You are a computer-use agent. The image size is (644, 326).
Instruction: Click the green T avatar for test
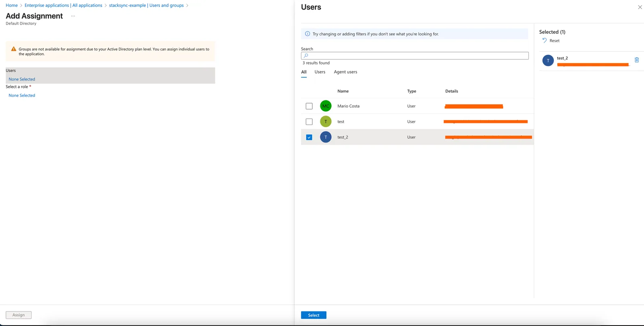coord(326,122)
